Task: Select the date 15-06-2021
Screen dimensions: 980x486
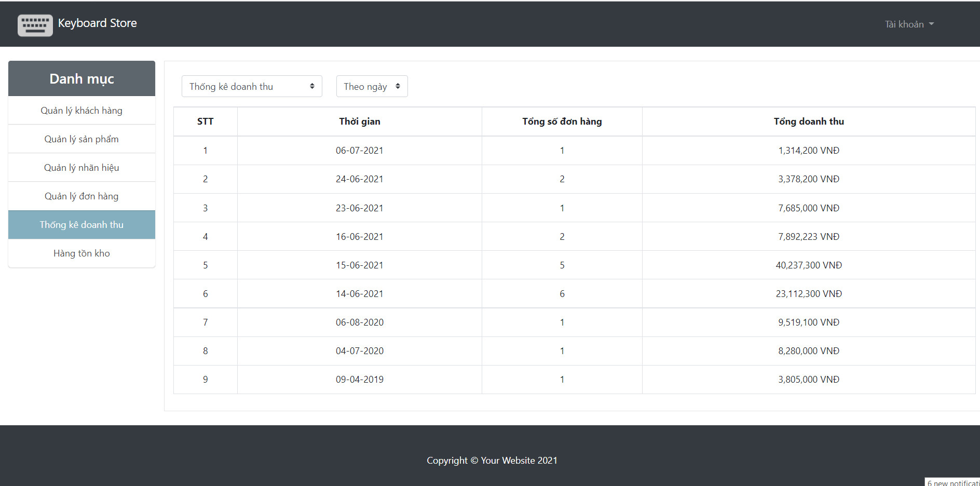Action: click(x=360, y=265)
